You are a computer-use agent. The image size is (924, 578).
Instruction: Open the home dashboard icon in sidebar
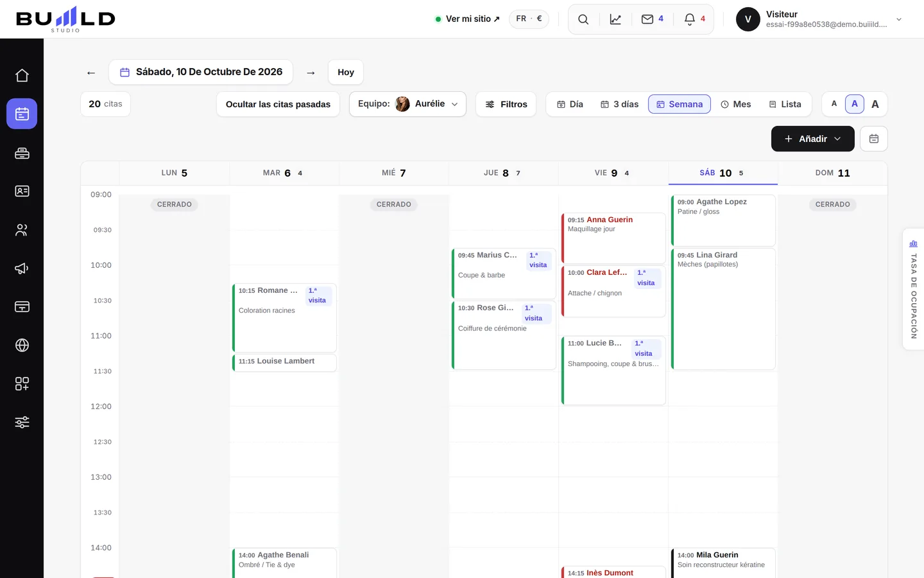22,76
